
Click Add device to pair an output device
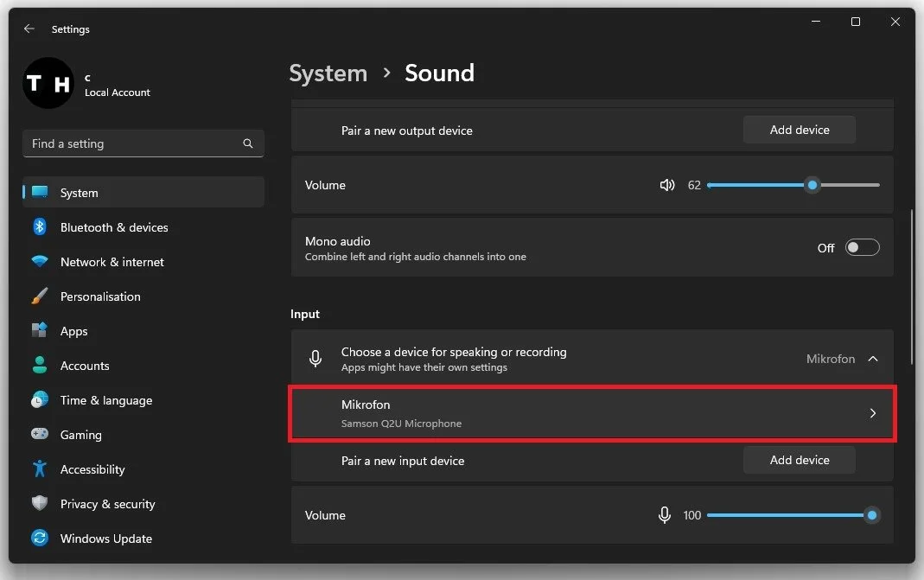[x=799, y=130]
